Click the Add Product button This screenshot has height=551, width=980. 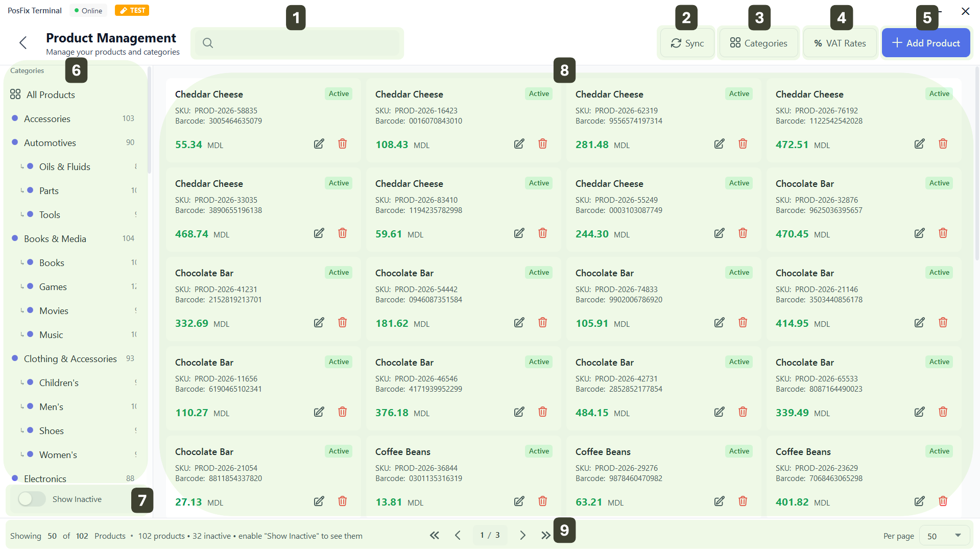(925, 43)
